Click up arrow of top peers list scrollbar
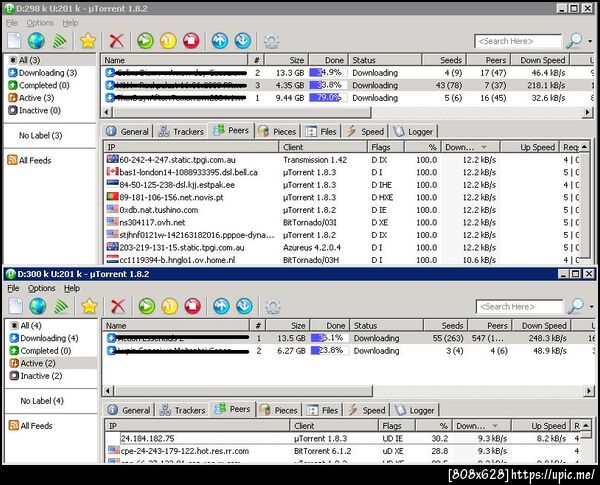The image size is (600, 485). click(584, 147)
